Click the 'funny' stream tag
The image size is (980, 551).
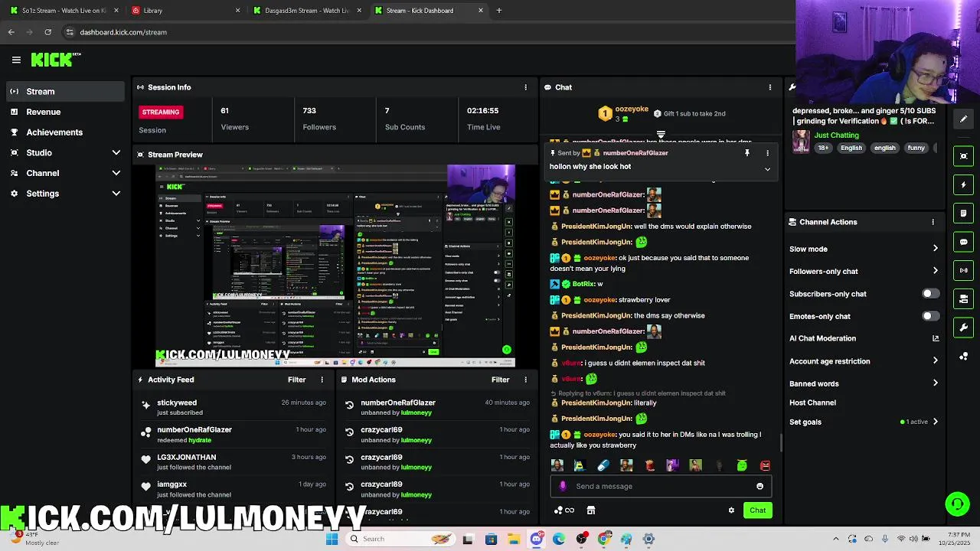[916, 148]
